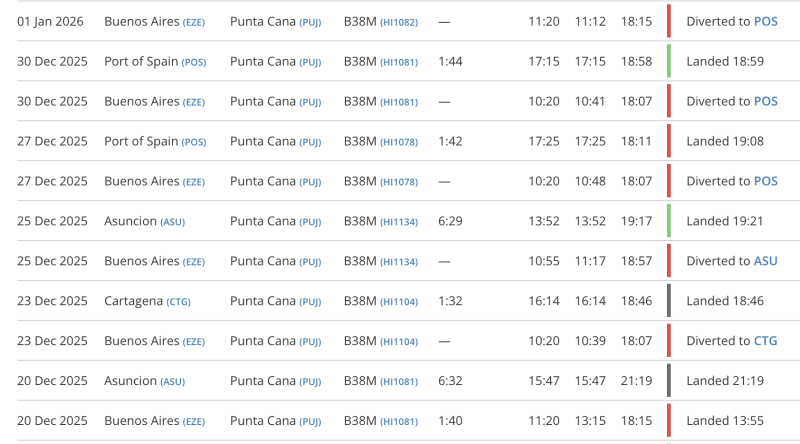800x444 pixels.
Task: Click the 6:29 flight time cell
Action: pos(450,221)
